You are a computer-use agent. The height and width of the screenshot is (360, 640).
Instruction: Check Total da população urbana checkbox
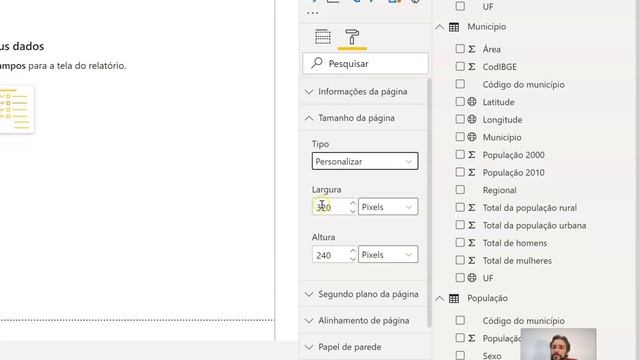460,225
